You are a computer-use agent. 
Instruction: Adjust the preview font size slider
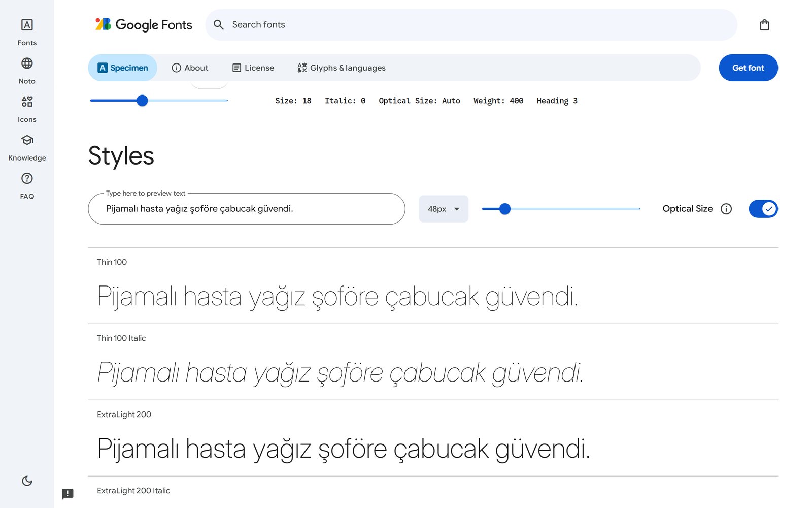click(x=561, y=209)
